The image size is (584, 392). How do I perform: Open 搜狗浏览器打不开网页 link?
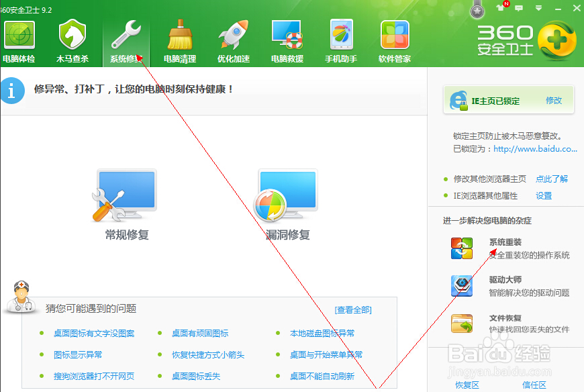94,376
